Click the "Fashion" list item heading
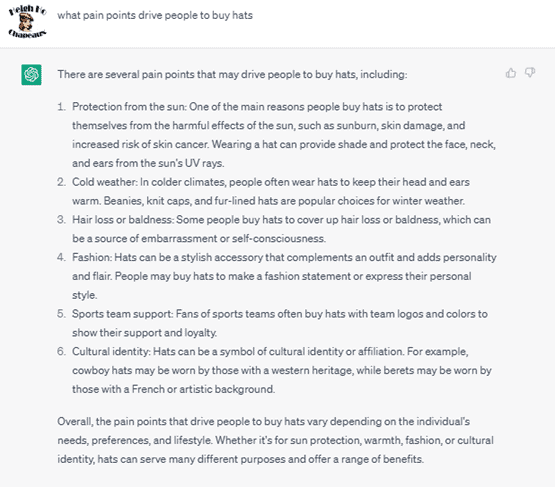Viewport: 555px width, 487px height. tap(92, 257)
